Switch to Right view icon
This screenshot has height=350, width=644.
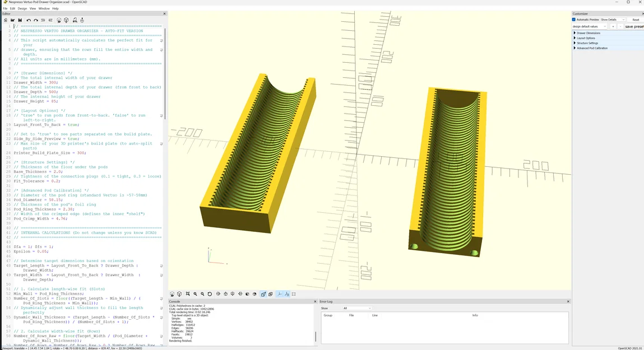pyautogui.click(x=218, y=294)
